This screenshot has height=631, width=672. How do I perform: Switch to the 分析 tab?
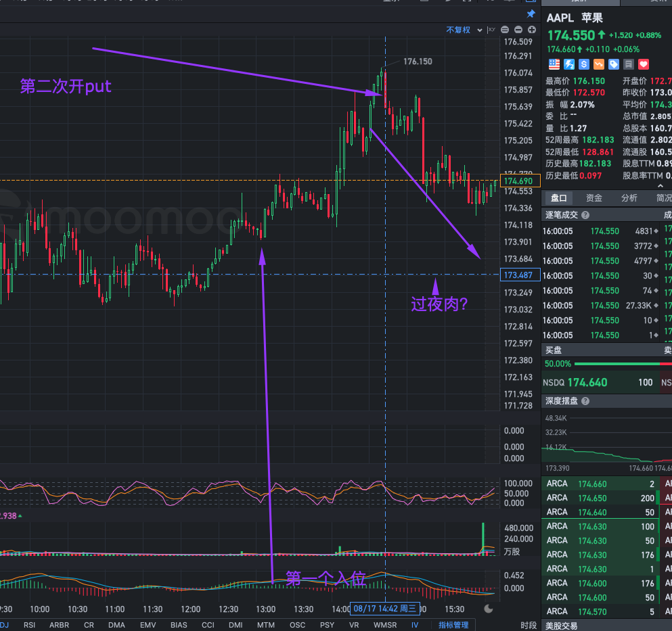click(x=629, y=198)
